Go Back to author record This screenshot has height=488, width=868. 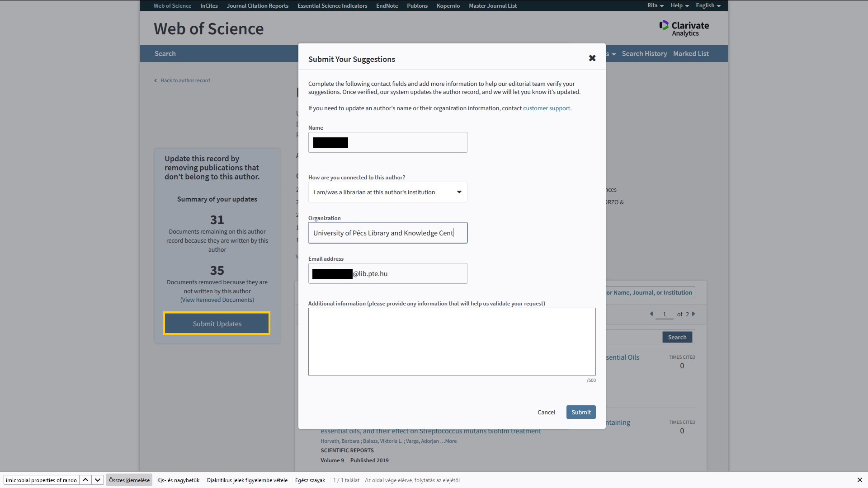click(182, 80)
